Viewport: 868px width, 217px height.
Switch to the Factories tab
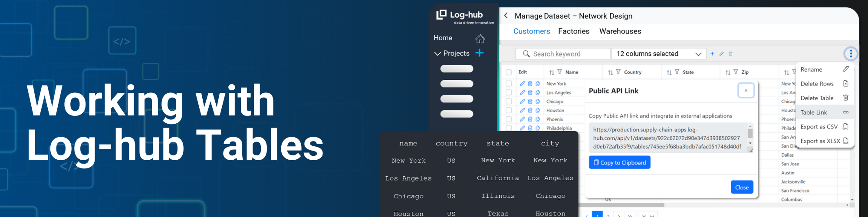pyautogui.click(x=574, y=31)
